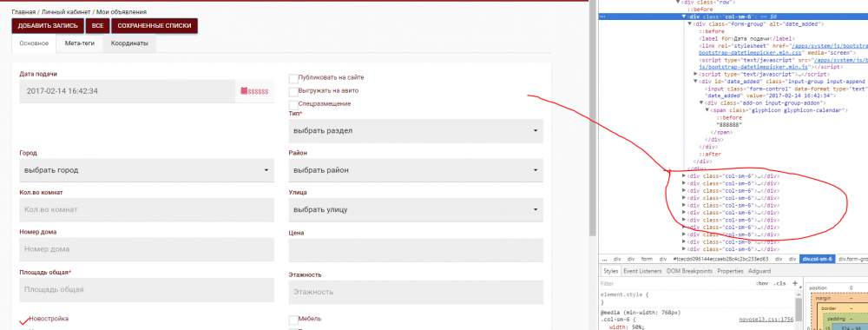Viewport: 868px width, 330px height.
Task: Open the 'Мета-теги' tab
Action: [x=80, y=43]
